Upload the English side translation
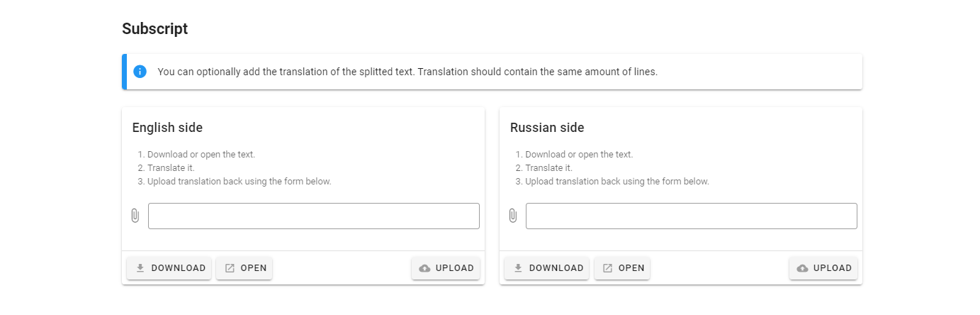 (446, 268)
